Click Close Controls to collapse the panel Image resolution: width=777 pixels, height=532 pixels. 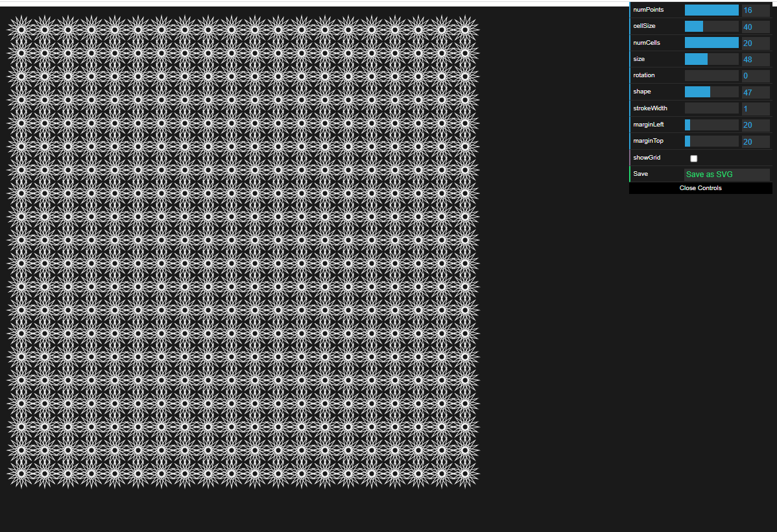700,188
